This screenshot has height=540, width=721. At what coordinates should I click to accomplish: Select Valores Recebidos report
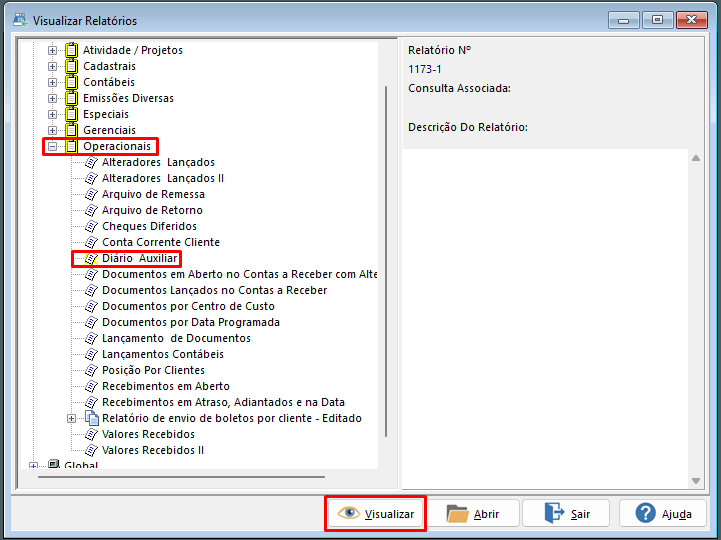coord(148,434)
